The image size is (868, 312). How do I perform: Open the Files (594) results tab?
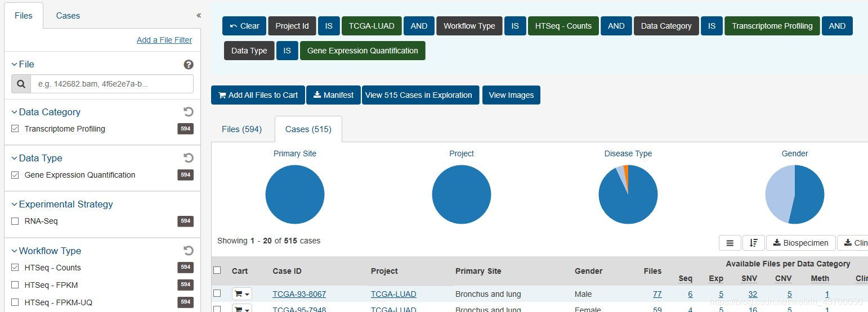[x=242, y=129]
